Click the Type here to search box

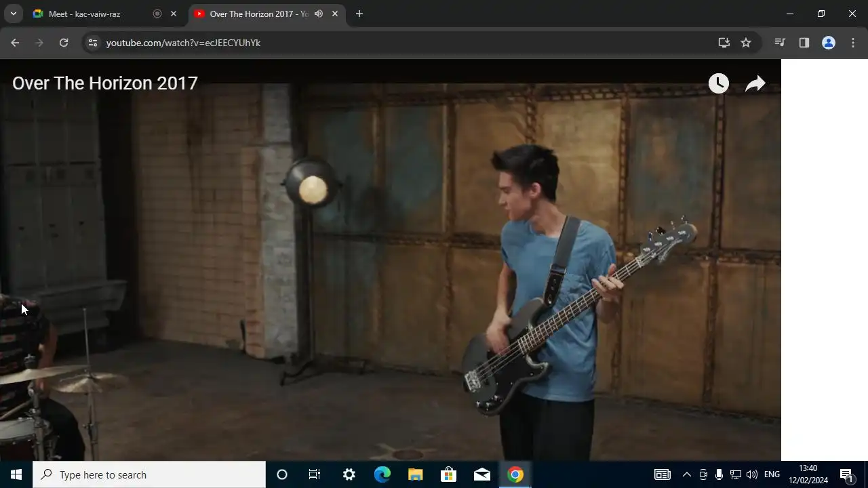coord(149,474)
